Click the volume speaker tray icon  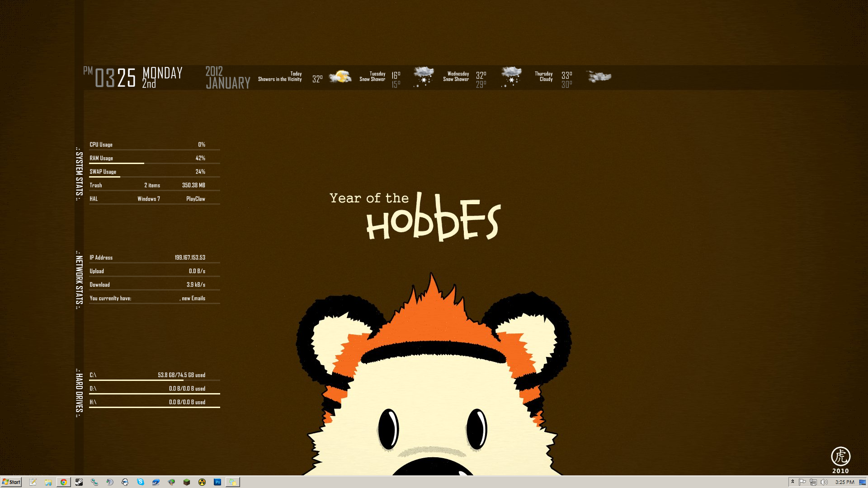coord(824,482)
